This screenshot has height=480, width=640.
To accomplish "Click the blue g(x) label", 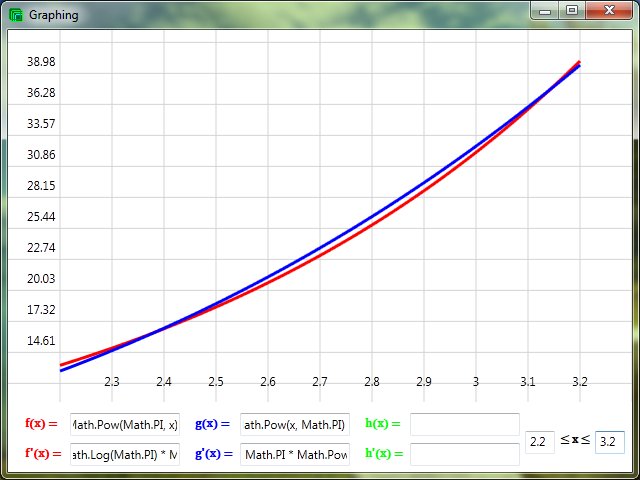I will point(212,424).
